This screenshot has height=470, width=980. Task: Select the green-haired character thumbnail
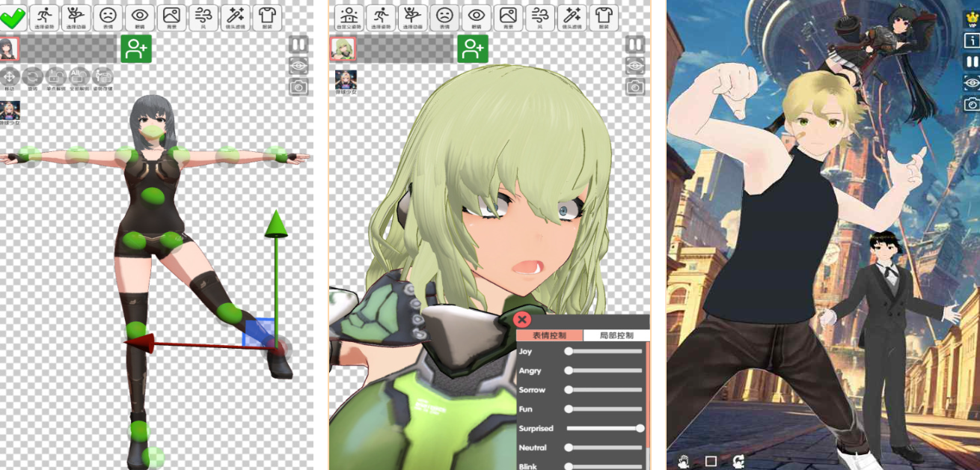click(343, 49)
